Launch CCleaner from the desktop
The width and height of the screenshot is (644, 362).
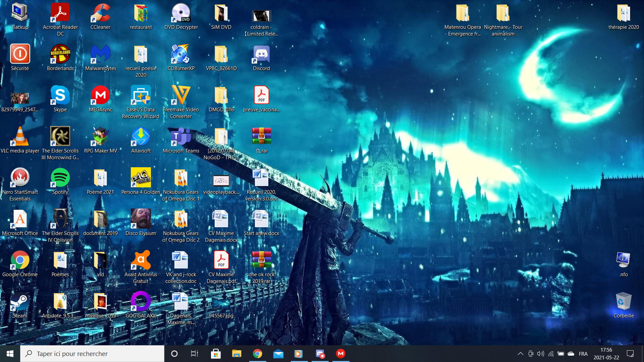click(x=100, y=16)
